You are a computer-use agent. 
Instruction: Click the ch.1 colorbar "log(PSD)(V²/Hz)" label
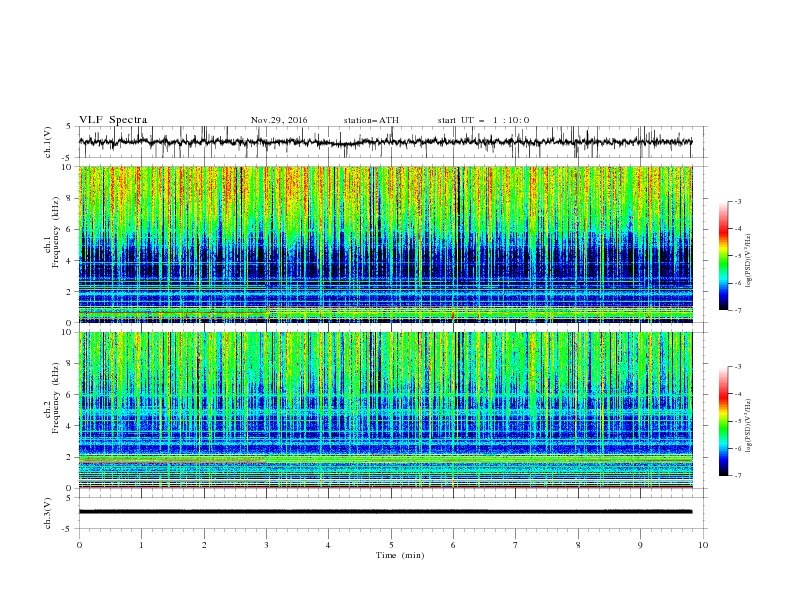(x=748, y=261)
